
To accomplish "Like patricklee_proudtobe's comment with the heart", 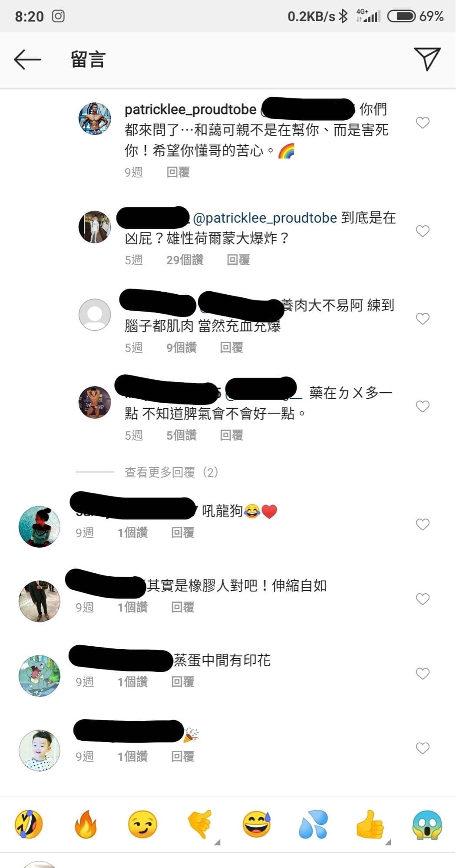I will click(423, 122).
